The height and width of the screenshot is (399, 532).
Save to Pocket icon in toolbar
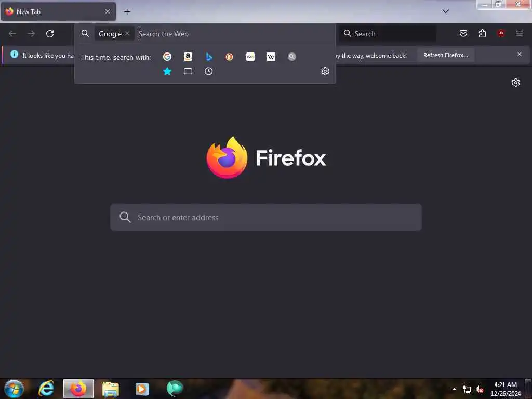click(463, 33)
